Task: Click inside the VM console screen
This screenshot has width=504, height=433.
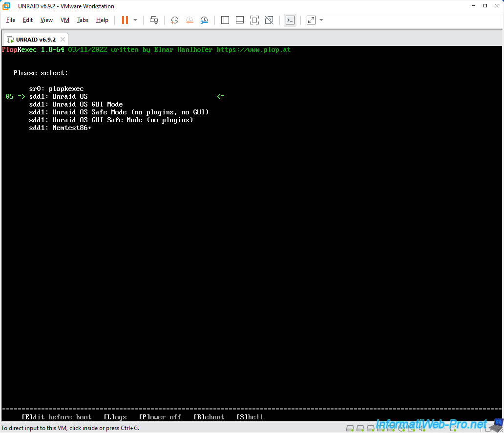Action: point(252,244)
